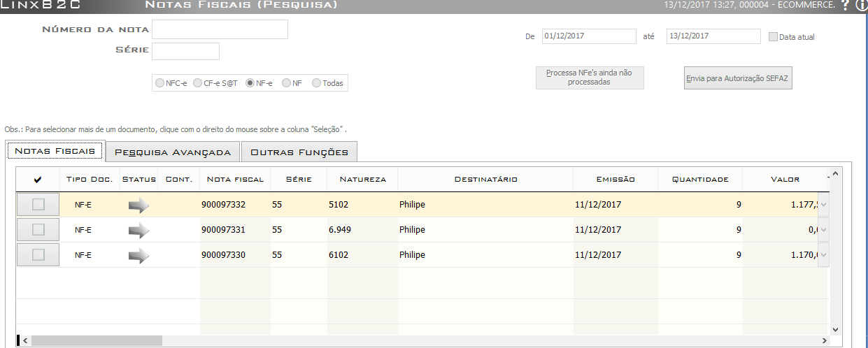Click emission date of nota 900097332

point(598,205)
